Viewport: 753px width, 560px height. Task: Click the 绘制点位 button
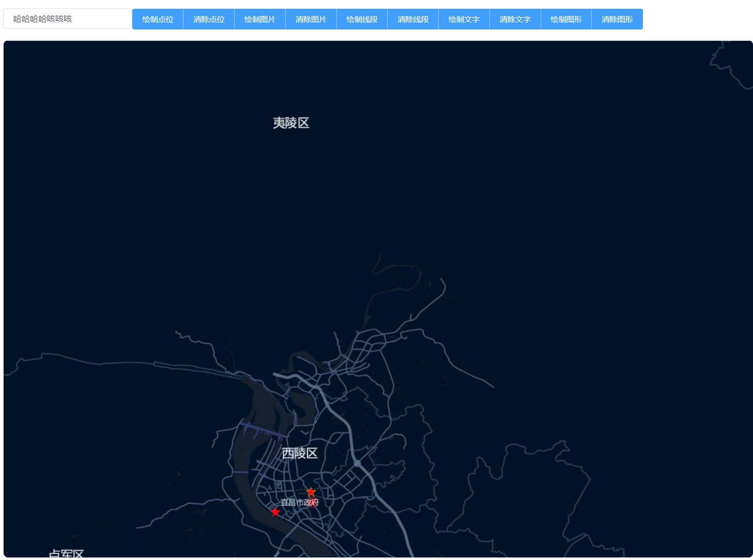(158, 19)
